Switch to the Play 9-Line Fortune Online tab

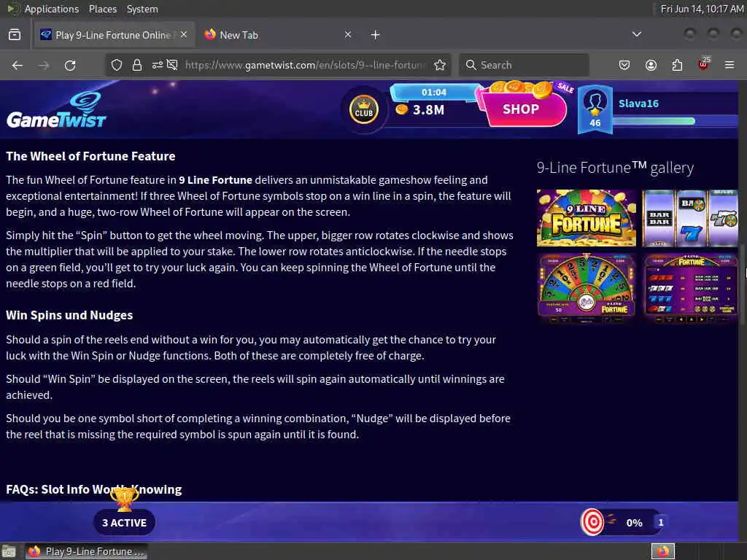click(x=113, y=35)
